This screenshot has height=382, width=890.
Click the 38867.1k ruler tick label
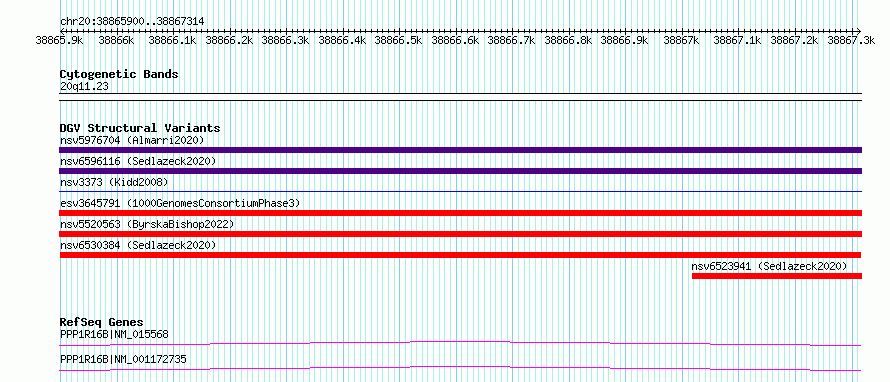click(737, 40)
